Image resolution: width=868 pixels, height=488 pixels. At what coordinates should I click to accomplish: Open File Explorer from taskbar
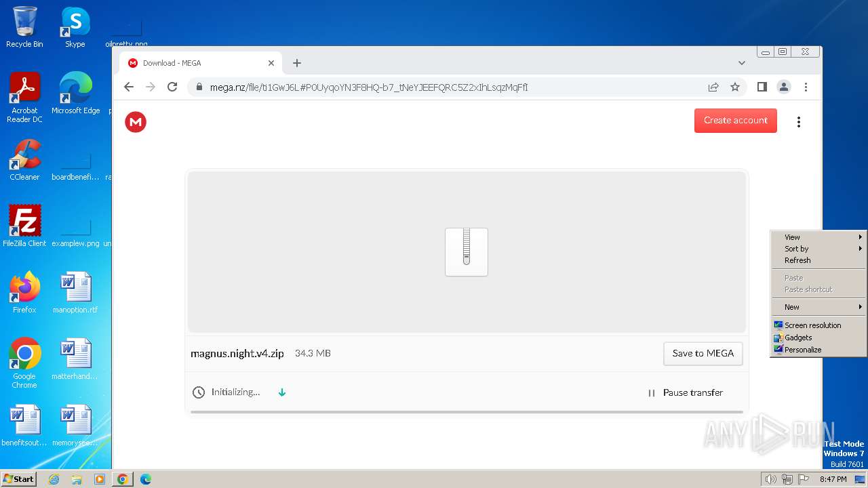click(x=77, y=479)
